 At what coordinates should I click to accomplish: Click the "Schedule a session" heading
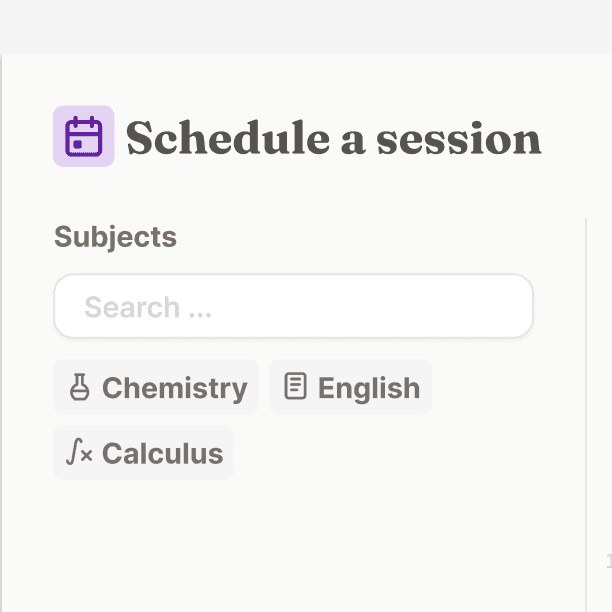[334, 137]
